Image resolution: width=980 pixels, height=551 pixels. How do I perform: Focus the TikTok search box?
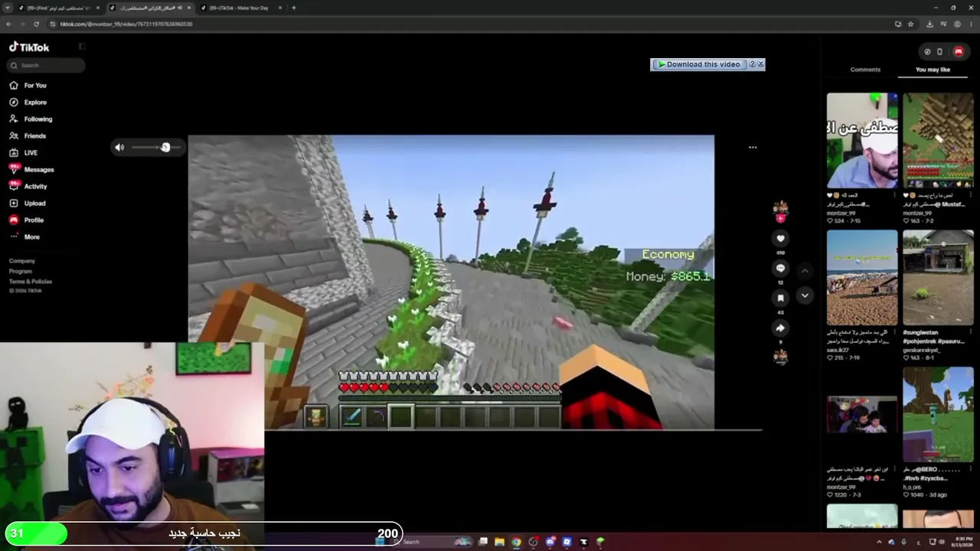click(46, 65)
